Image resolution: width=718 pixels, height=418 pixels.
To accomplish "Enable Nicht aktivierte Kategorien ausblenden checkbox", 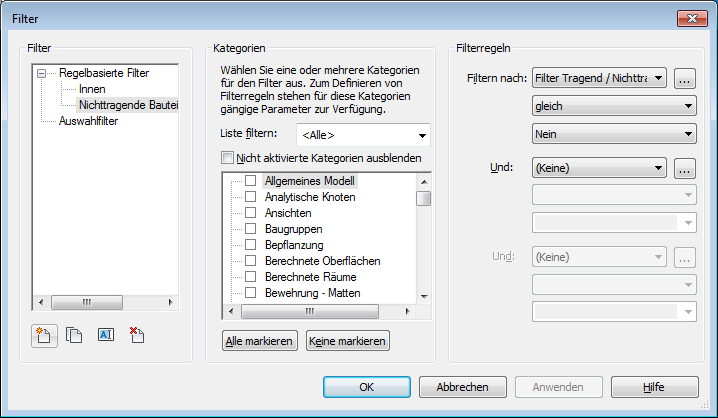I will click(x=226, y=158).
